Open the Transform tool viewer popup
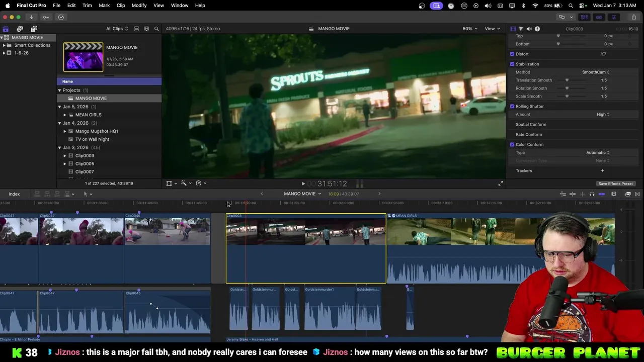Image resolution: width=644 pixels, height=362 pixels. (171, 184)
